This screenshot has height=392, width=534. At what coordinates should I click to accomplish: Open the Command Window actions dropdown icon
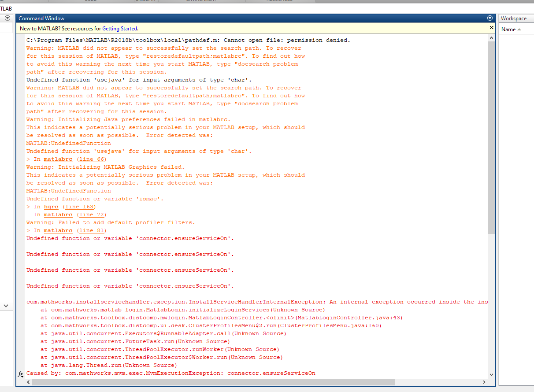pyautogui.click(x=490, y=18)
